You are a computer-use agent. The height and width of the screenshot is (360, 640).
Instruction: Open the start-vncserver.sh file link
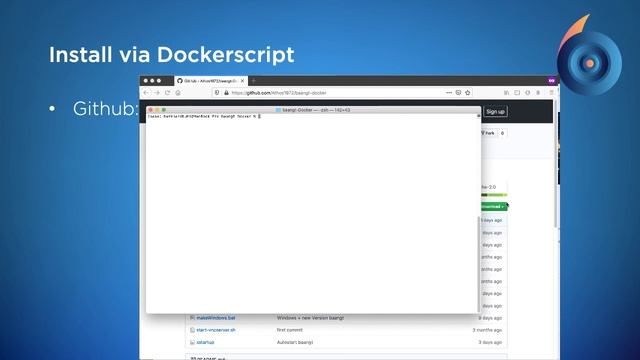pyautogui.click(x=216, y=330)
